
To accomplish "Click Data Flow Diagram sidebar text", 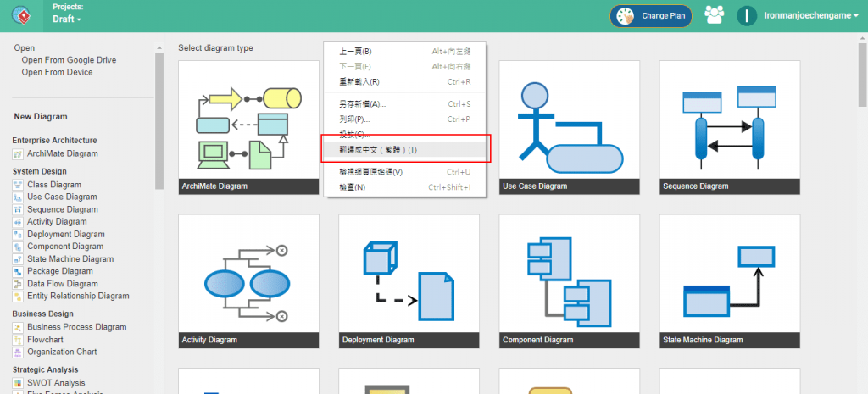I will tap(63, 284).
